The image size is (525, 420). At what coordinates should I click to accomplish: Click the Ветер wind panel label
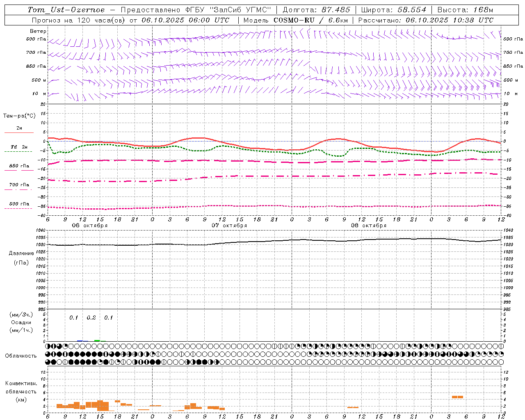point(38,31)
